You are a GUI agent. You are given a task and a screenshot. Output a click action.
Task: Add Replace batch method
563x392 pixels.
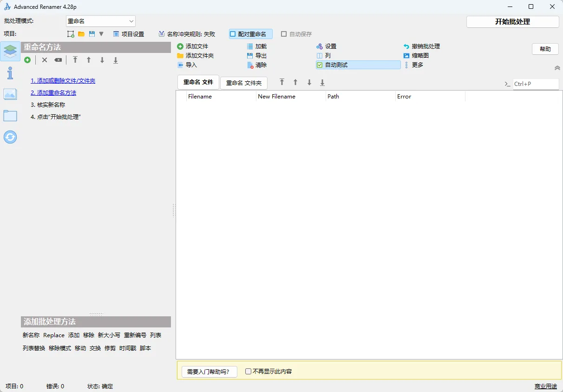click(x=54, y=335)
